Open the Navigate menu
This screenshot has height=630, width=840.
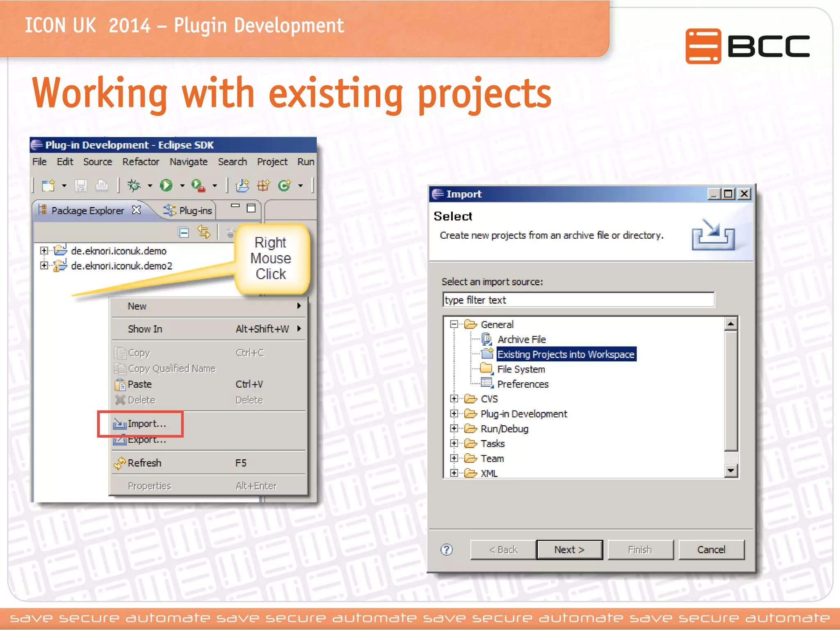click(x=189, y=162)
